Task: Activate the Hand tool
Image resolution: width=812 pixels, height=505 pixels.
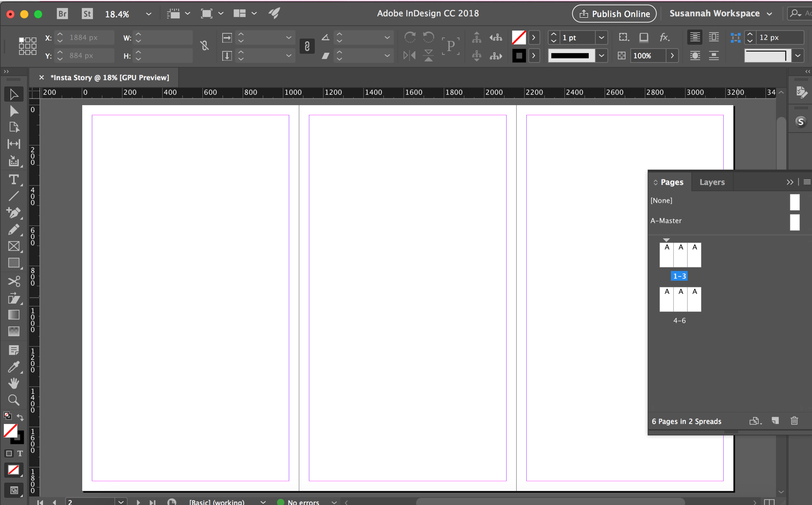Action: 14,383
